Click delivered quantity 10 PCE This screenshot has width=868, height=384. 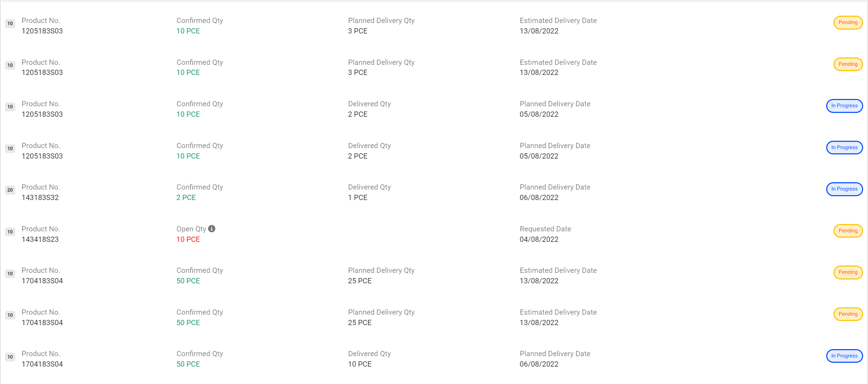pyautogui.click(x=360, y=364)
